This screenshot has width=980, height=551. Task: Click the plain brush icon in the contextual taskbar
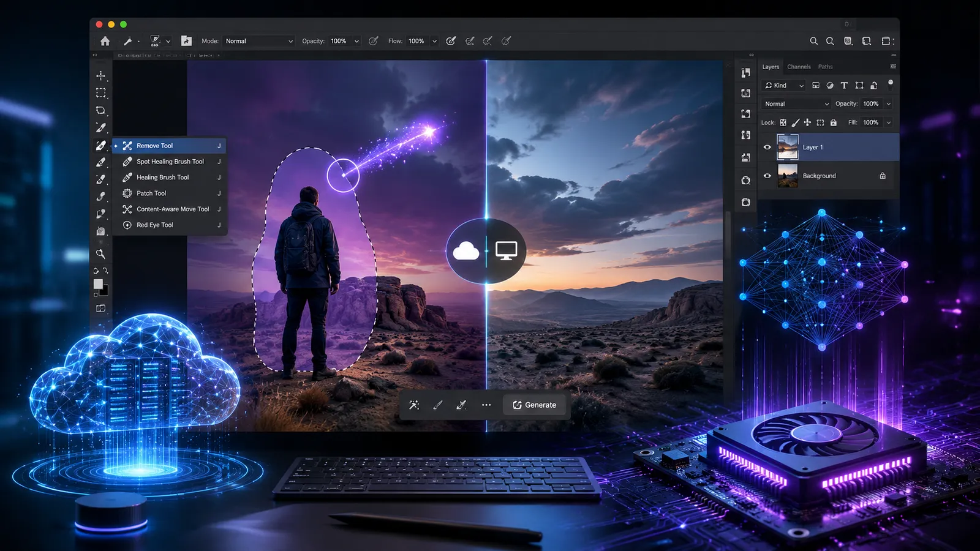click(x=438, y=405)
